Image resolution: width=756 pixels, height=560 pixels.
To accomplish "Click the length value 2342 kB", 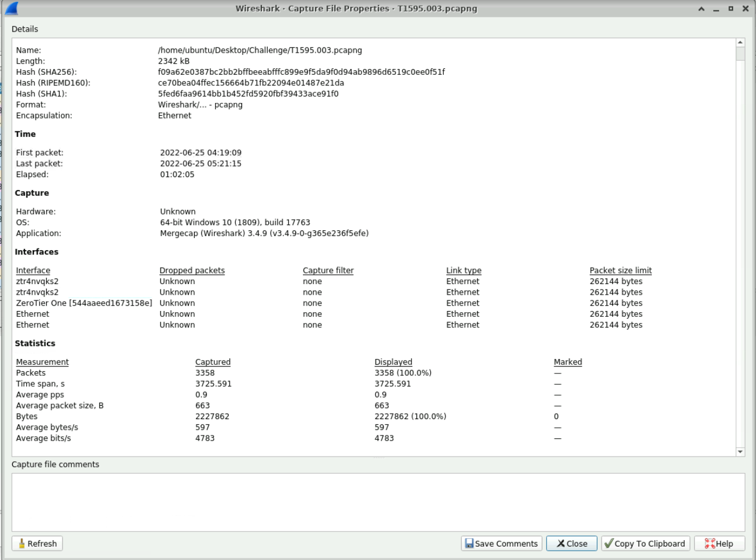I will 174,61.
